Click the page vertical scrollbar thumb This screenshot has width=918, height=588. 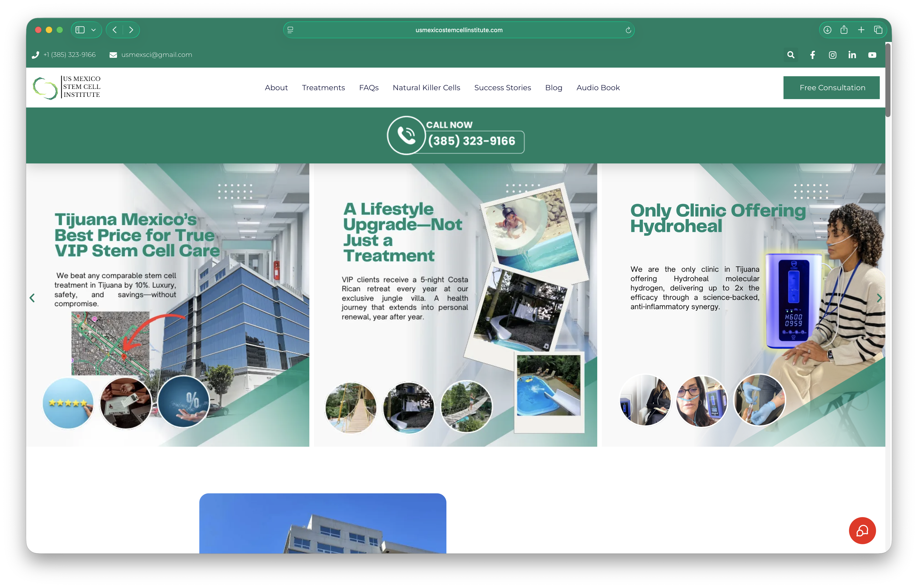pos(888,80)
